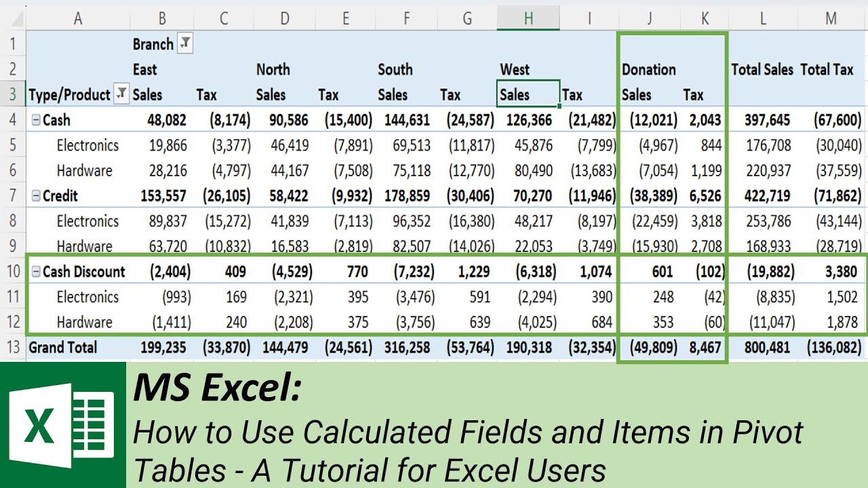Select column J header
Viewport: 868px width, 488px height.
coord(649,19)
